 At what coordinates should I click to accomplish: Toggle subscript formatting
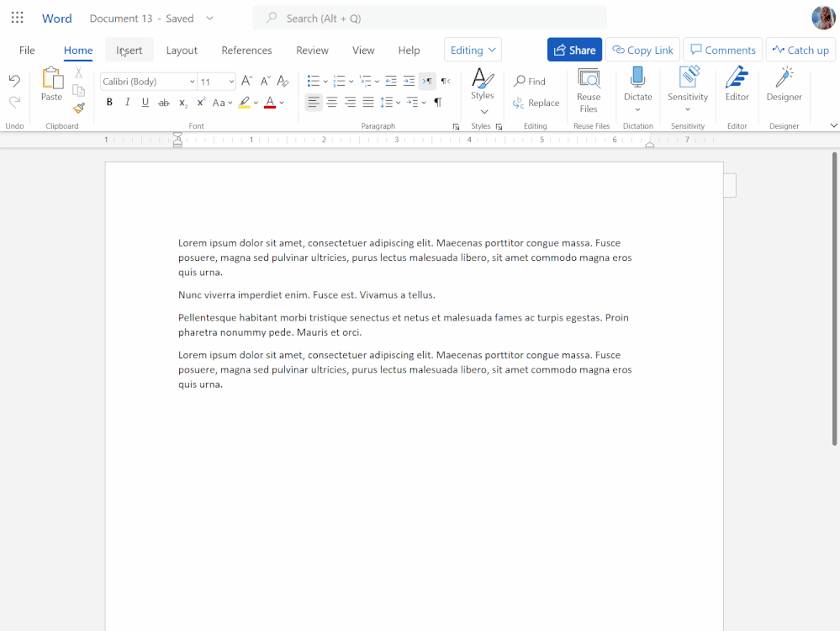pyautogui.click(x=183, y=103)
